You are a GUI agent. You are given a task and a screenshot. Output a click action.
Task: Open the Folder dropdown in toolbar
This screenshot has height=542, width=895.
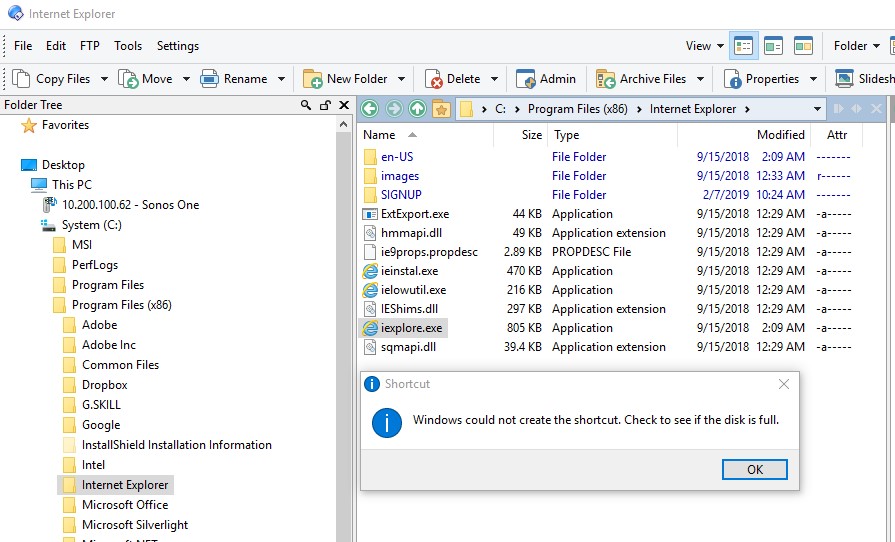point(856,46)
